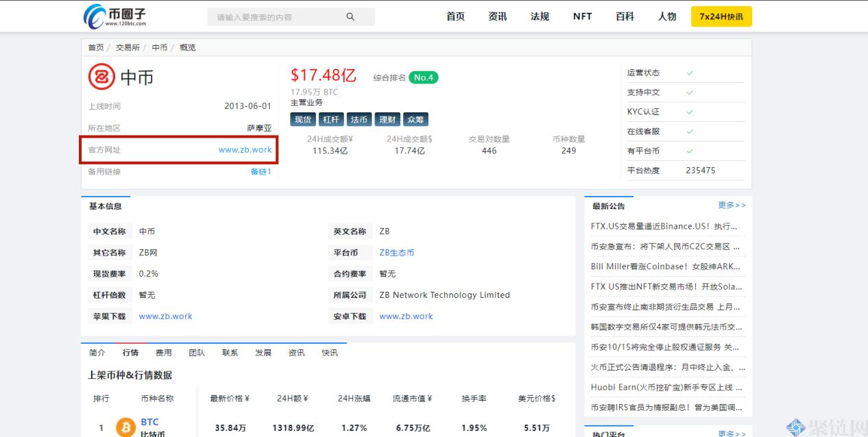Click the 在线客服 green checkmark
The height and width of the screenshot is (437, 868).
click(690, 132)
